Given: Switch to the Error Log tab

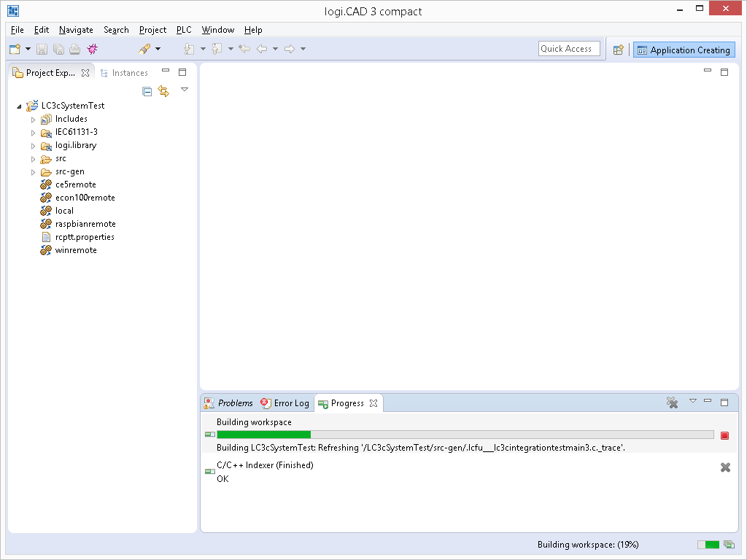Looking at the screenshot, I should pos(285,402).
